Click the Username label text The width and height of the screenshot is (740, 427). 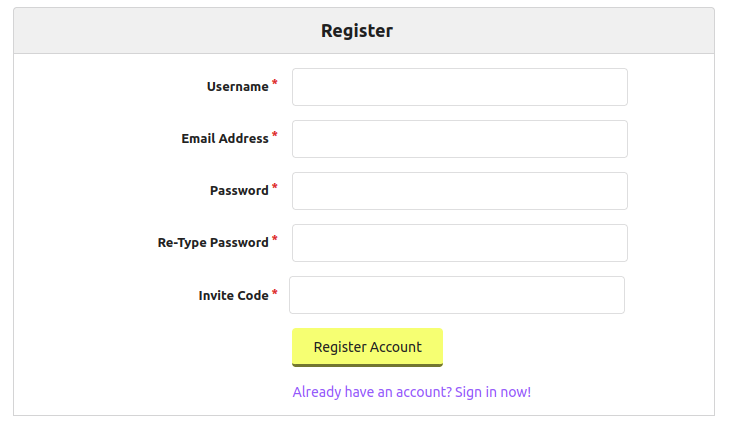point(237,87)
